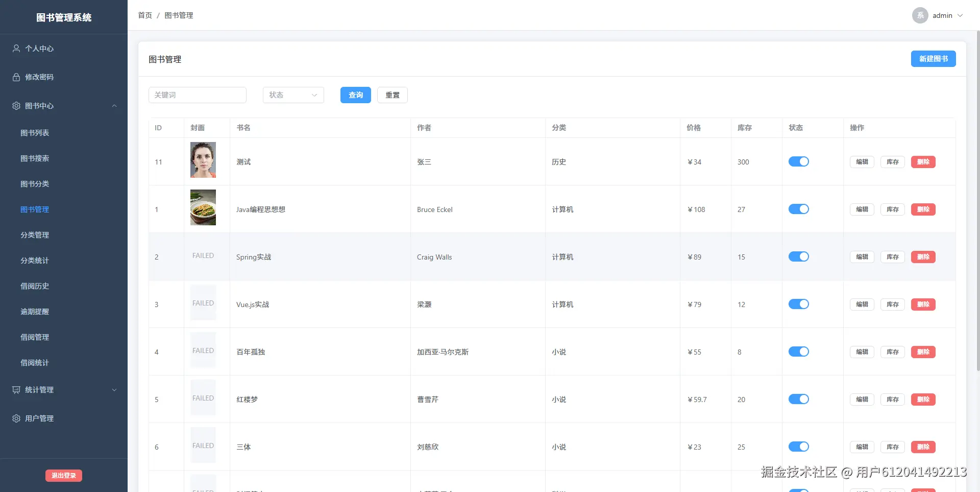Edit the book 测试
Screen dimensions: 980x492
pos(862,162)
